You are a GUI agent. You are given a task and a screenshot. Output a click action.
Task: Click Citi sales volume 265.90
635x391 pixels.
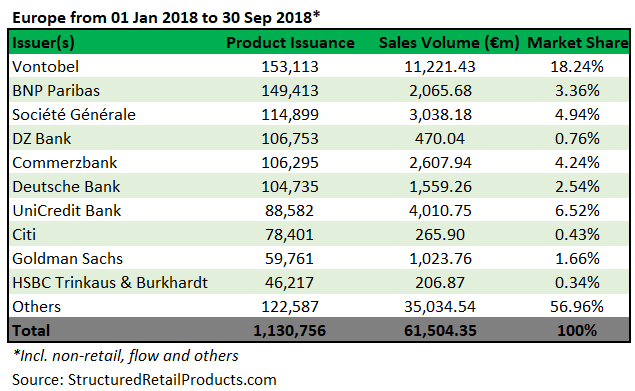[440, 235]
